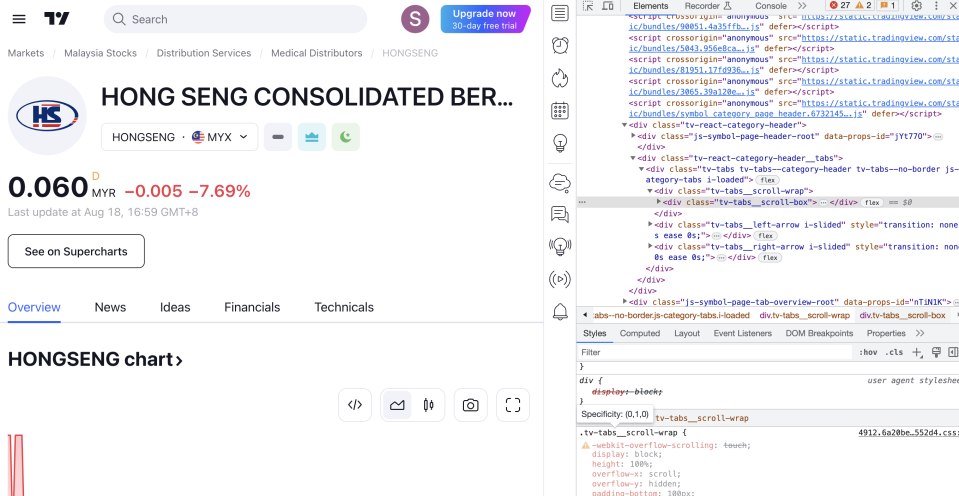Toggle the :hov element state pane
Viewport: 959px width, 496px height.
click(x=868, y=352)
